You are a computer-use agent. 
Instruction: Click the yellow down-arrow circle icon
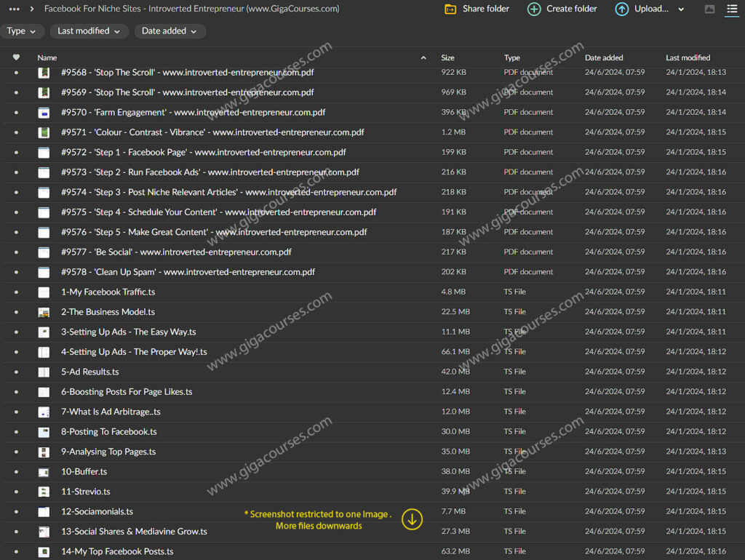(412, 519)
